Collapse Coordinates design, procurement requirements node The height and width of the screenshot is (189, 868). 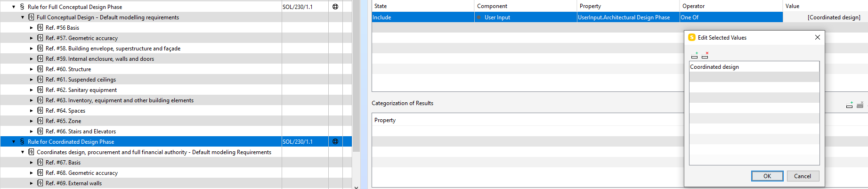(x=23, y=152)
